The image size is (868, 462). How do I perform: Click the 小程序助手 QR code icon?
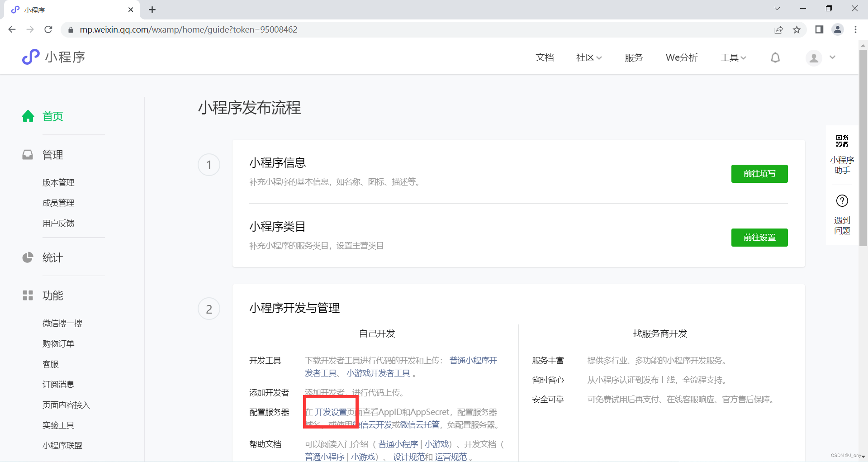point(842,141)
